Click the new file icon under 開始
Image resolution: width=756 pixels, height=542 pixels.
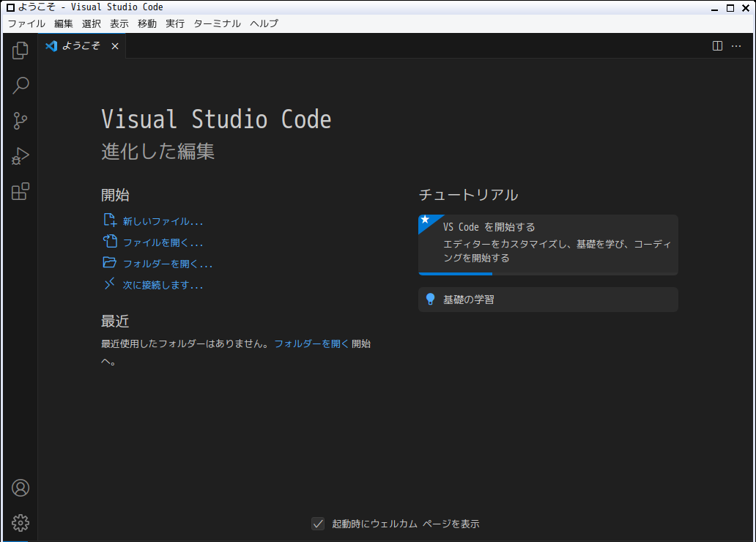pos(110,220)
